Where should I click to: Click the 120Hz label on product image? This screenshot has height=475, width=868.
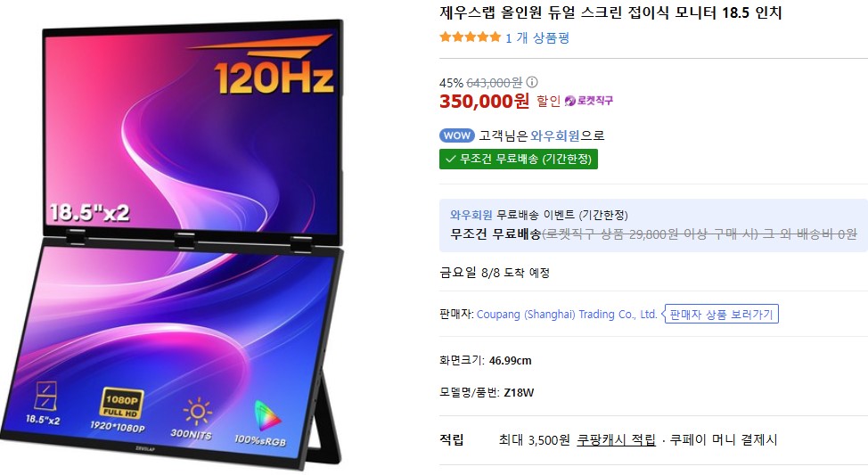click(x=274, y=78)
